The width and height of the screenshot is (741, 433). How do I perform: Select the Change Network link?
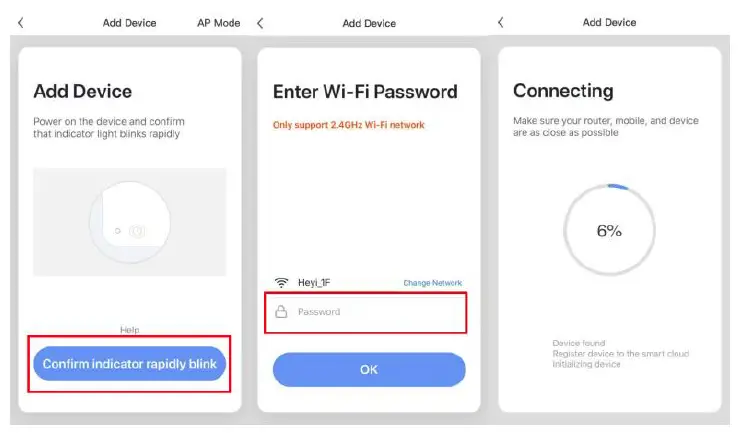pyautogui.click(x=432, y=283)
